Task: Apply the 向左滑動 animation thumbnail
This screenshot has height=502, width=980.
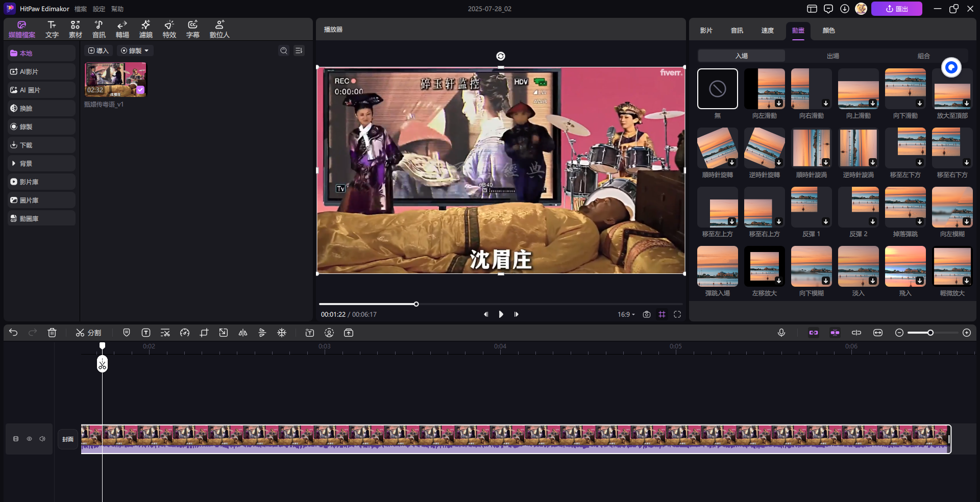Action: point(764,89)
